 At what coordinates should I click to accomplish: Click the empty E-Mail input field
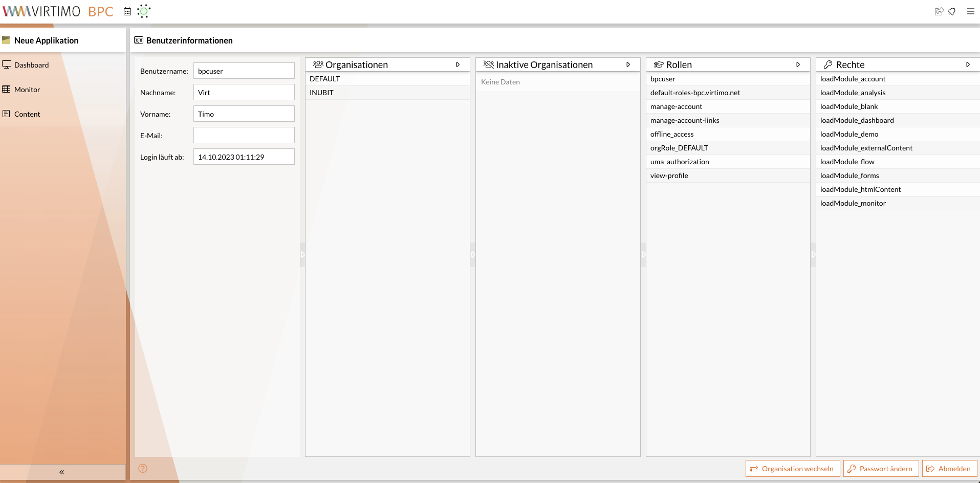click(x=244, y=136)
